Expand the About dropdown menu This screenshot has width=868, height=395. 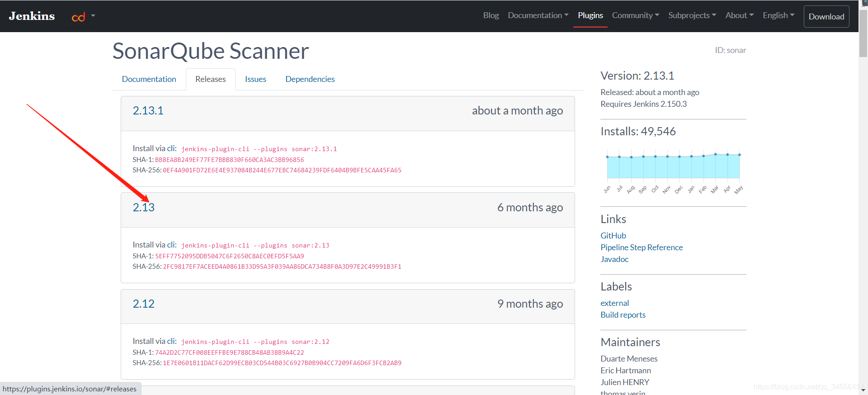pyautogui.click(x=740, y=15)
